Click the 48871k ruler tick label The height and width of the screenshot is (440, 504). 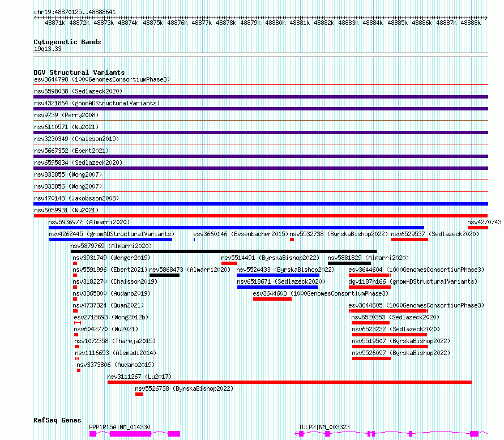coord(55,23)
